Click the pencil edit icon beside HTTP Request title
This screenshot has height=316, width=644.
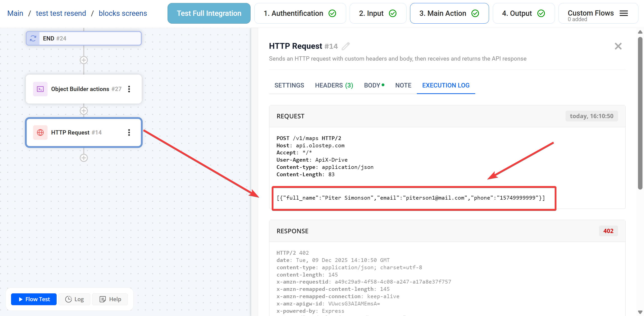click(346, 46)
